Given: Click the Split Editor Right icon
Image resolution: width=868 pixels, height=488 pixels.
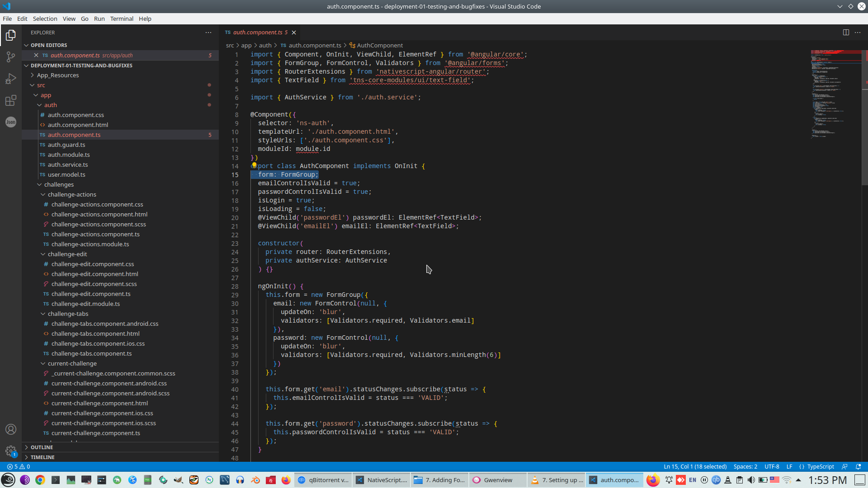Looking at the screenshot, I should tap(845, 33).
